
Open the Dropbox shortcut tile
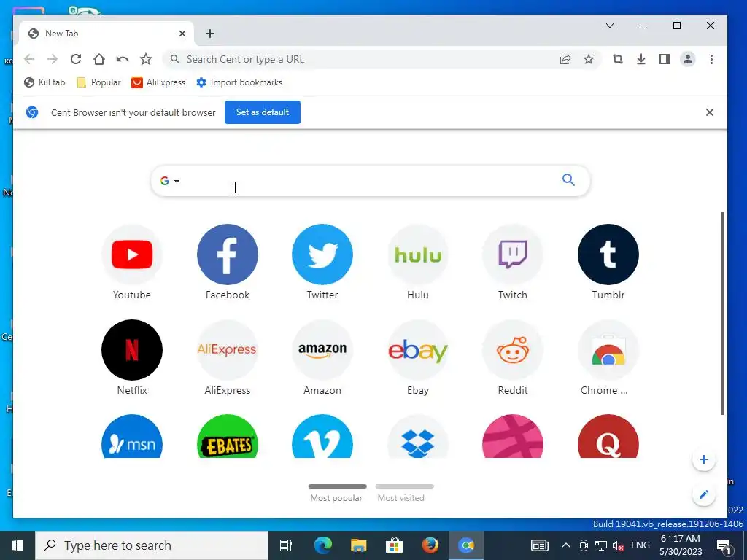pyautogui.click(x=418, y=437)
